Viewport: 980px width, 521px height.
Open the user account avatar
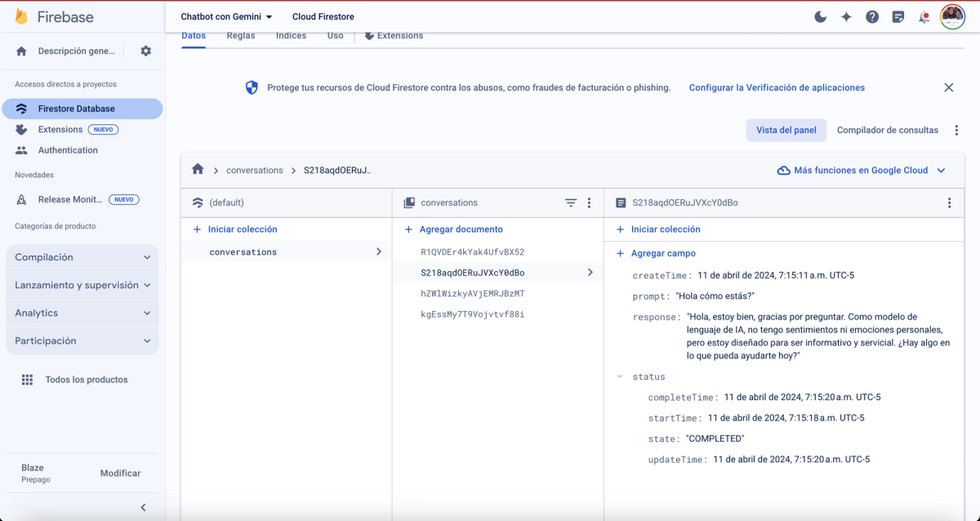953,16
